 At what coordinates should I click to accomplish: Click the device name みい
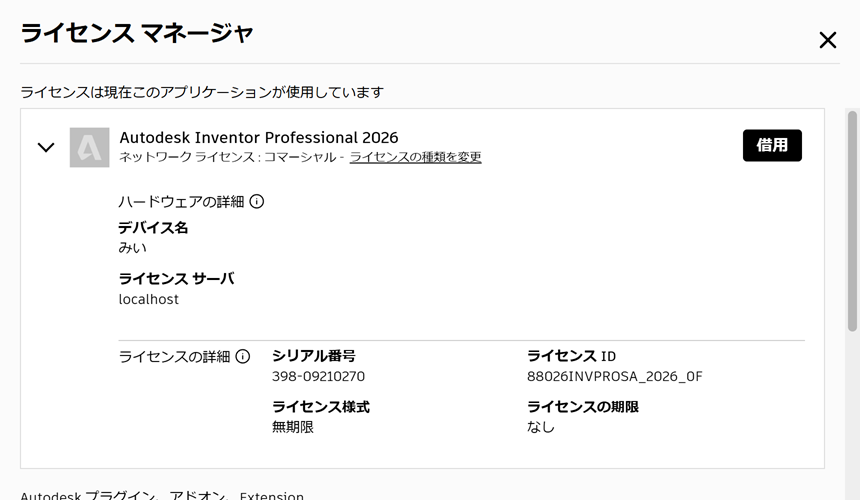(x=133, y=248)
